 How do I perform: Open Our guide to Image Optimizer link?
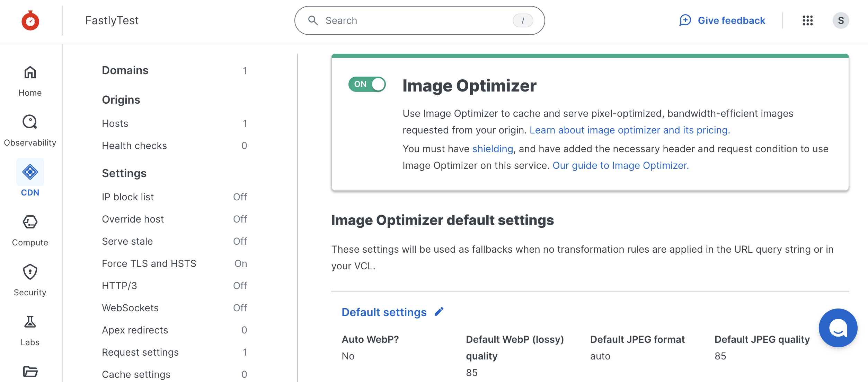tap(620, 165)
